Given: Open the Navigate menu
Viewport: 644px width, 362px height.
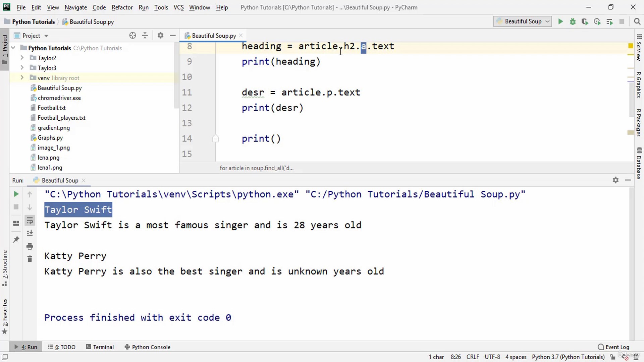Looking at the screenshot, I should pyautogui.click(x=76, y=7).
